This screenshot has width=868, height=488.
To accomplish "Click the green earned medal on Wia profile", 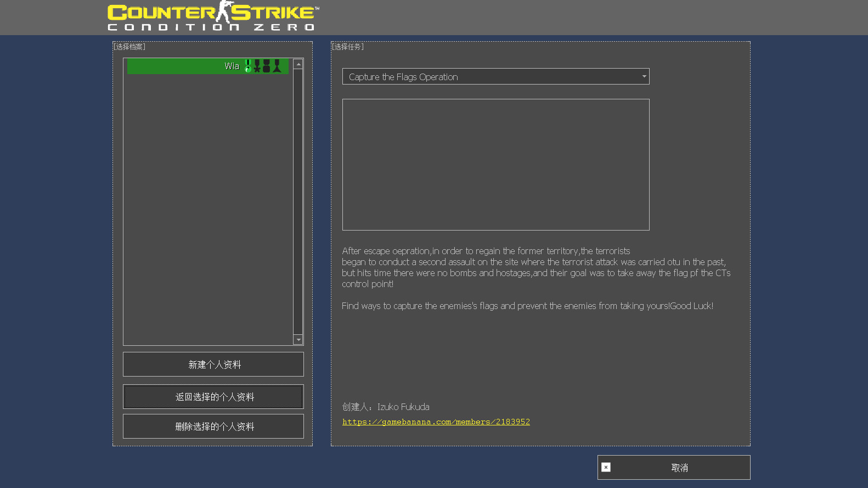I will click(x=248, y=66).
